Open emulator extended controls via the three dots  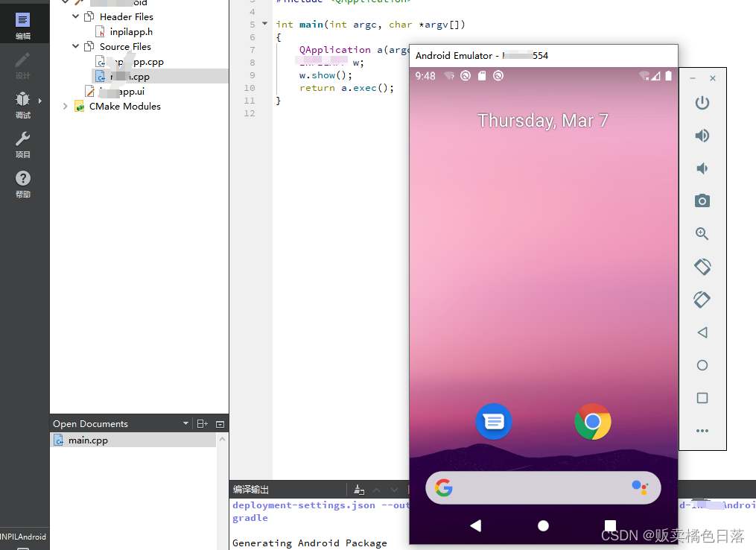[702, 431]
